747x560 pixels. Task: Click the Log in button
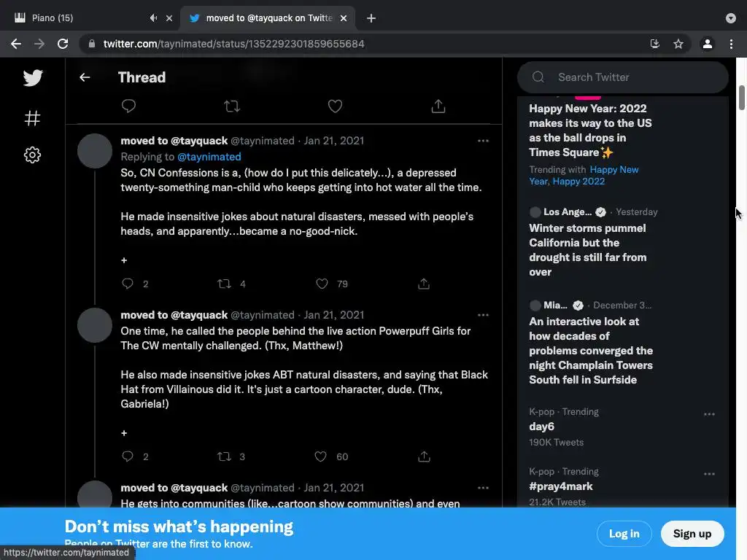[624, 534]
